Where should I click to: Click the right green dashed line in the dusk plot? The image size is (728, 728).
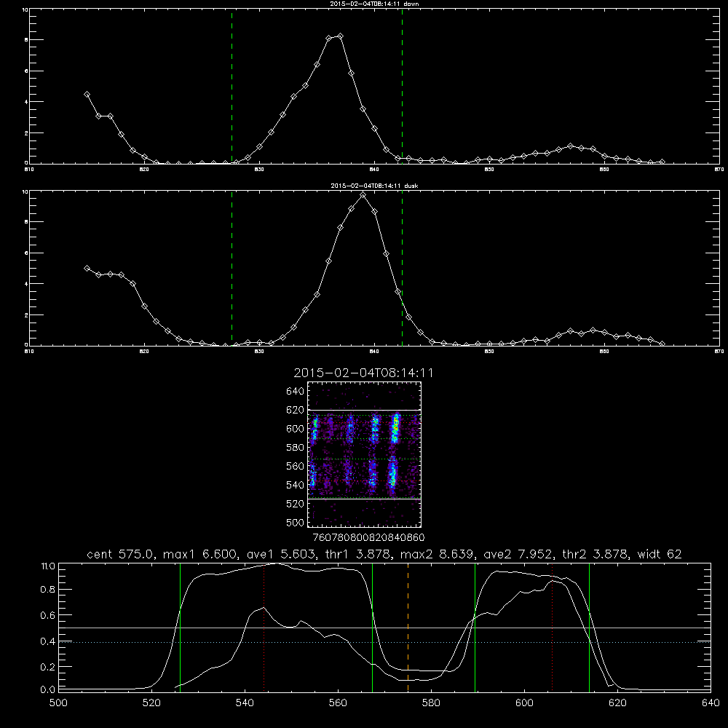tap(402, 269)
